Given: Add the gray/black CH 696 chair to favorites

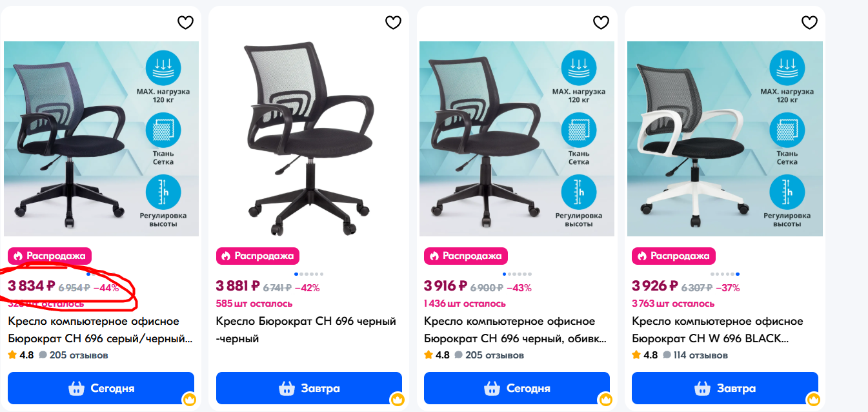Looking at the screenshot, I should click(185, 23).
